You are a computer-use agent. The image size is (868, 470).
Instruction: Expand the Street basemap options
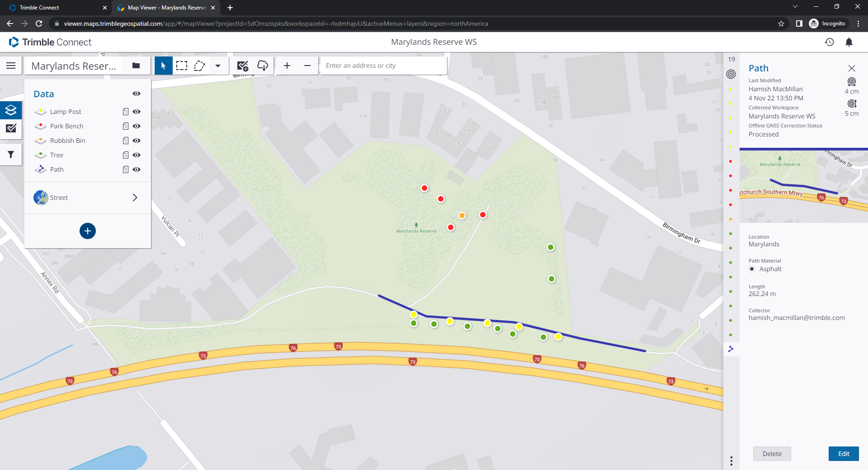[x=135, y=197]
